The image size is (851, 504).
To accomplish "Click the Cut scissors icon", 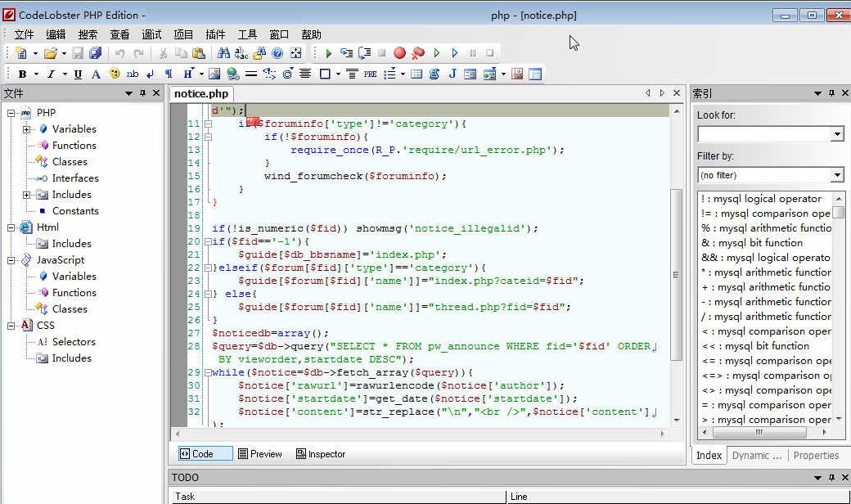I will click(x=162, y=52).
